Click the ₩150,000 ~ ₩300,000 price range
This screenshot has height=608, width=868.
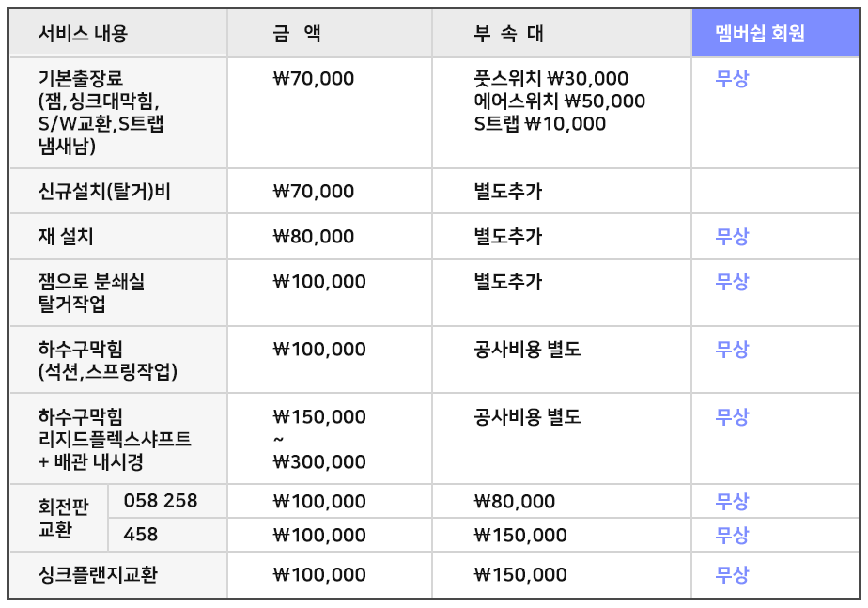319,439
